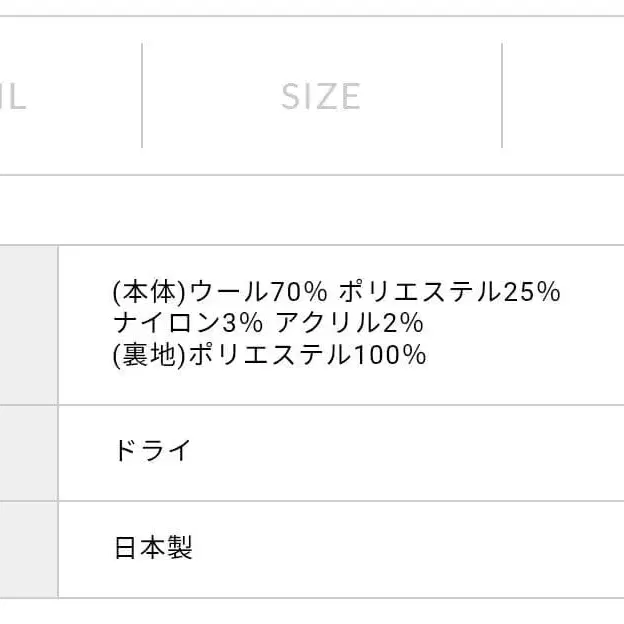The height and width of the screenshot is (624, 624).
Task: Click the blank band between the tabs and table
Action: (x=312, y=210)
